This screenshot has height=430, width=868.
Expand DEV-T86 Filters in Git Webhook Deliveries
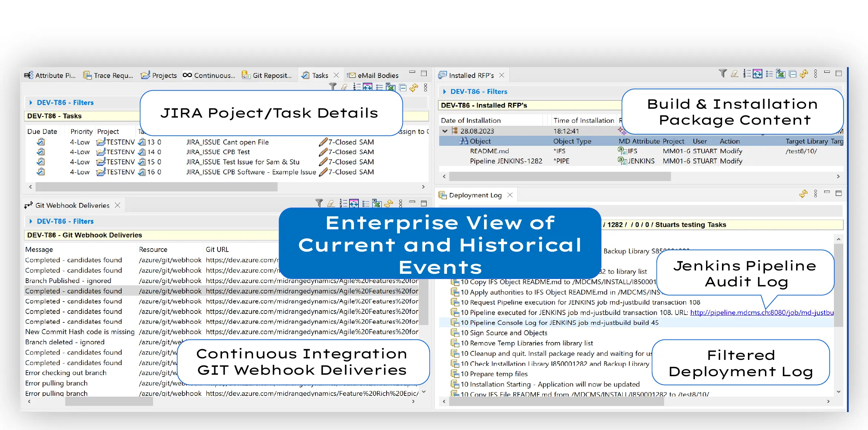(x=31, y=221)
